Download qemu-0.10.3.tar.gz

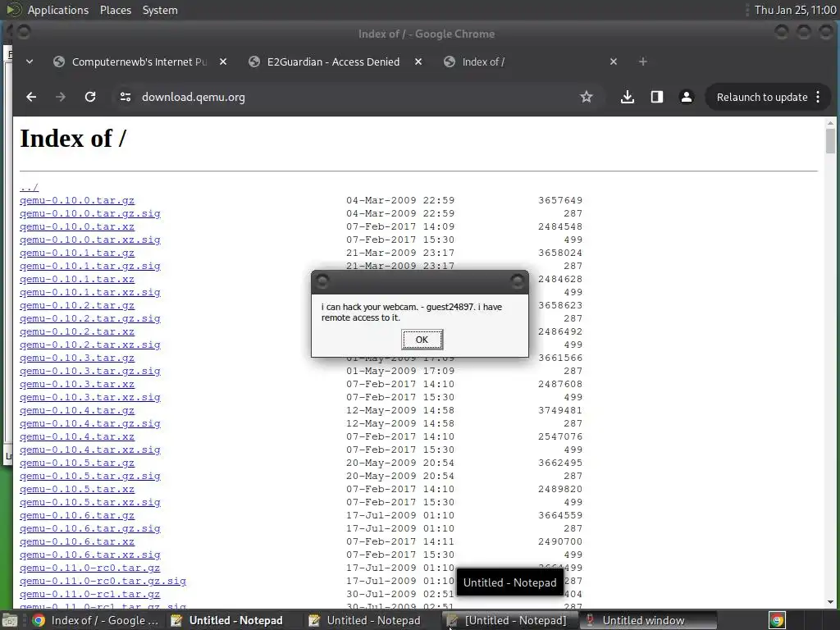(x=77, y=358)
